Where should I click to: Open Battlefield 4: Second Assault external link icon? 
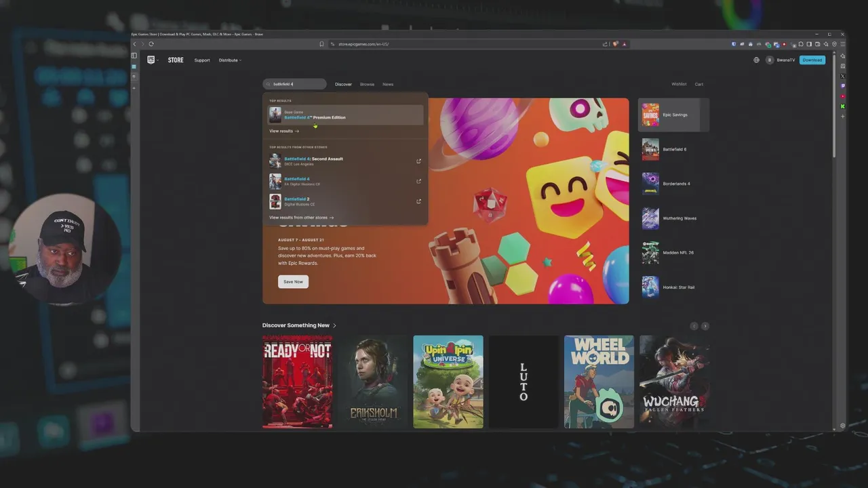coord(418,161)
